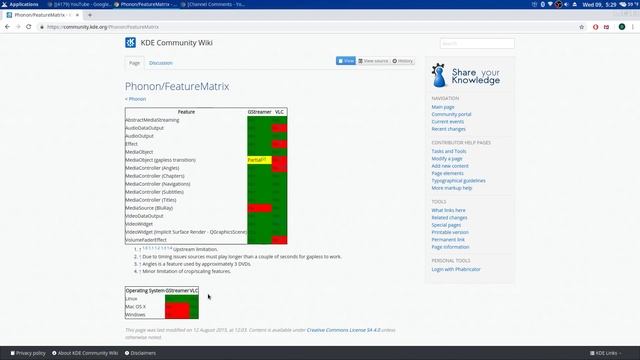Image resolution: width=640 pixels, height=360 pixels.
Task: Click the green profile avatar in the browser toolbar
Action: coord(622,27)
